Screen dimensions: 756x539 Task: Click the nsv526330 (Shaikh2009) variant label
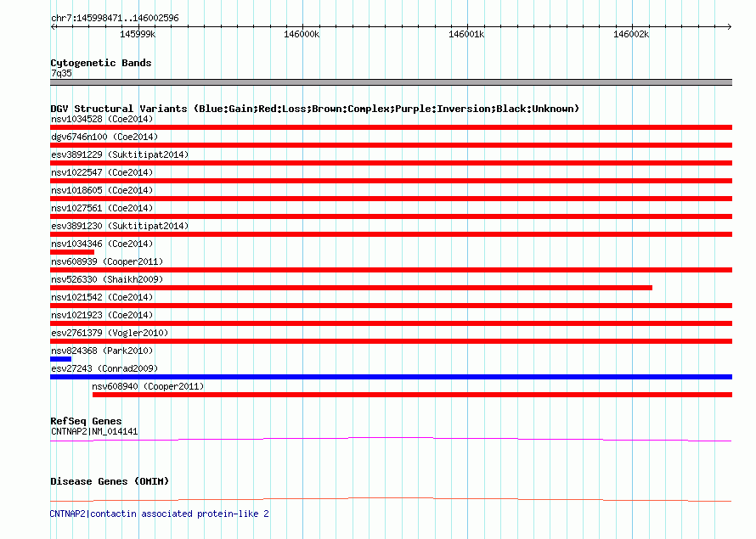click(x=106, y=279)
